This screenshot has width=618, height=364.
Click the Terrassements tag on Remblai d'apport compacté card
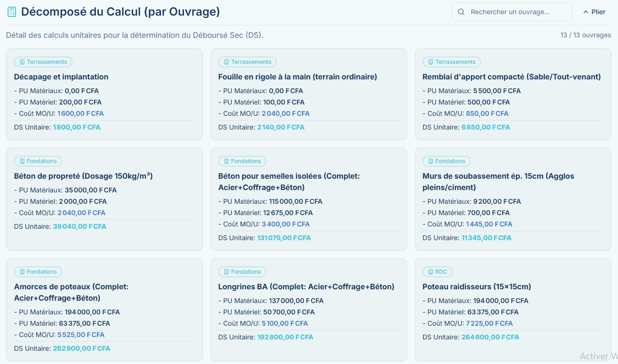click(452, 62)
